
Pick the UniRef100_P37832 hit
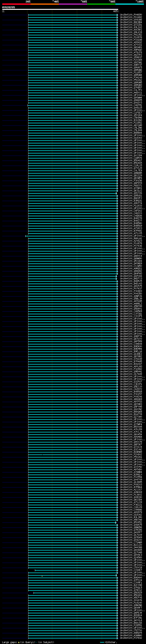coord(131,638)
